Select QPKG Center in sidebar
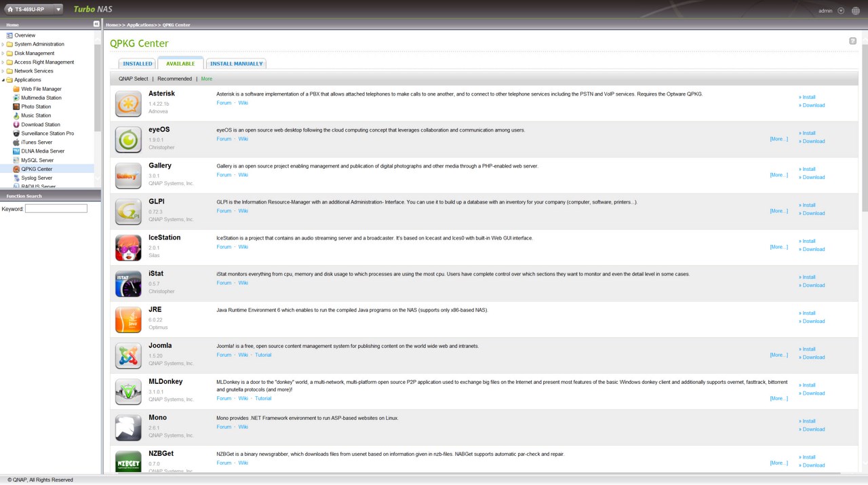This screenshot has width=868, height=485. point(36,169)
